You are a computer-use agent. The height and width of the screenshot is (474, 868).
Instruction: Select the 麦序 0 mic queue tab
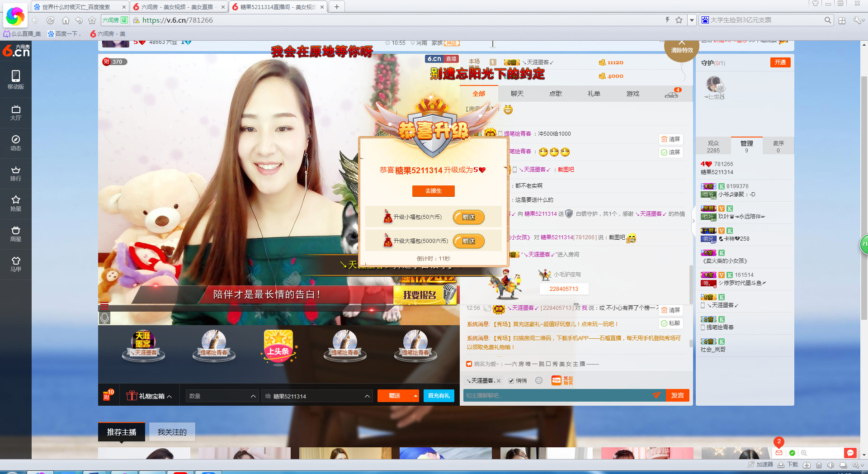778,147
